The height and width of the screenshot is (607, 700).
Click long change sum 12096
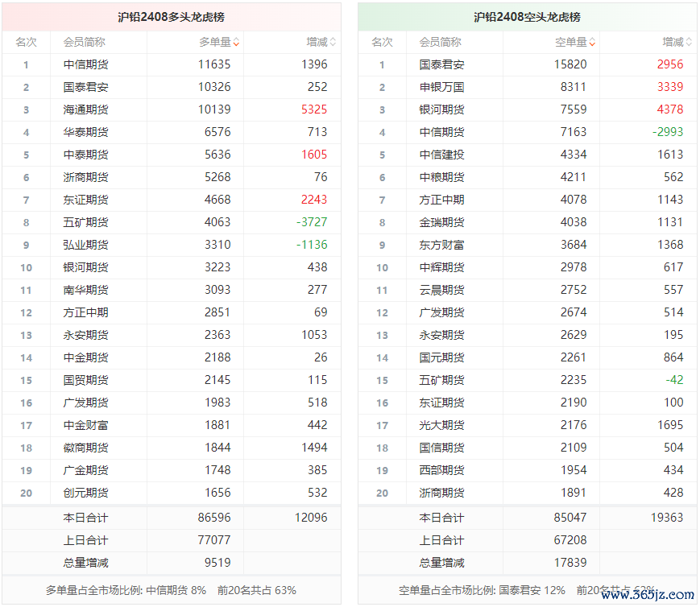[311, 518]
